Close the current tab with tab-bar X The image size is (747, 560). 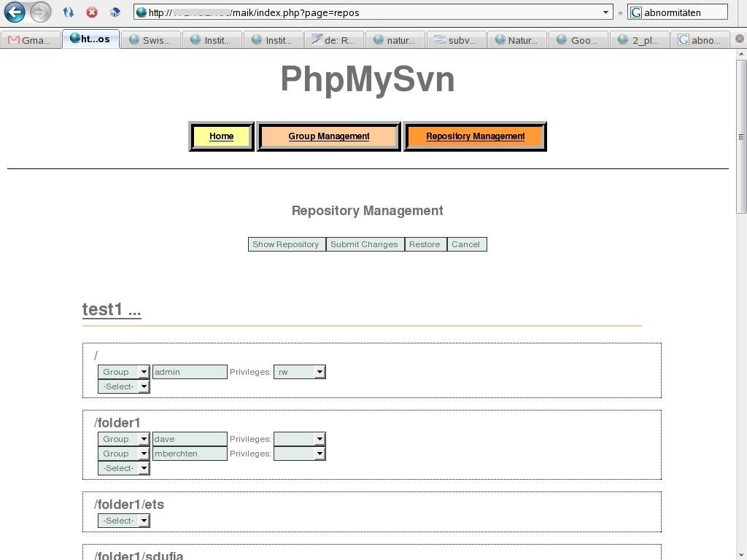[739, 39]
